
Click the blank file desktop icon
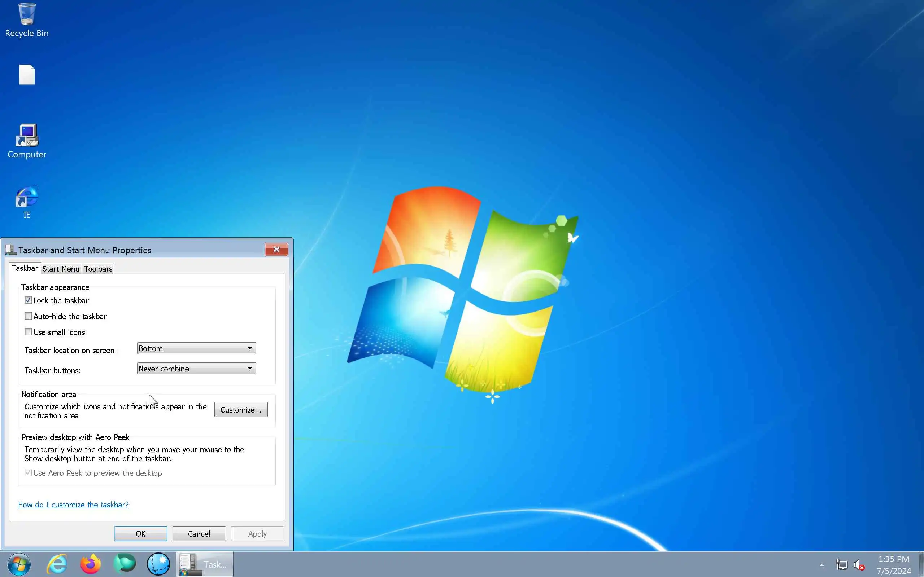(27, 75)
